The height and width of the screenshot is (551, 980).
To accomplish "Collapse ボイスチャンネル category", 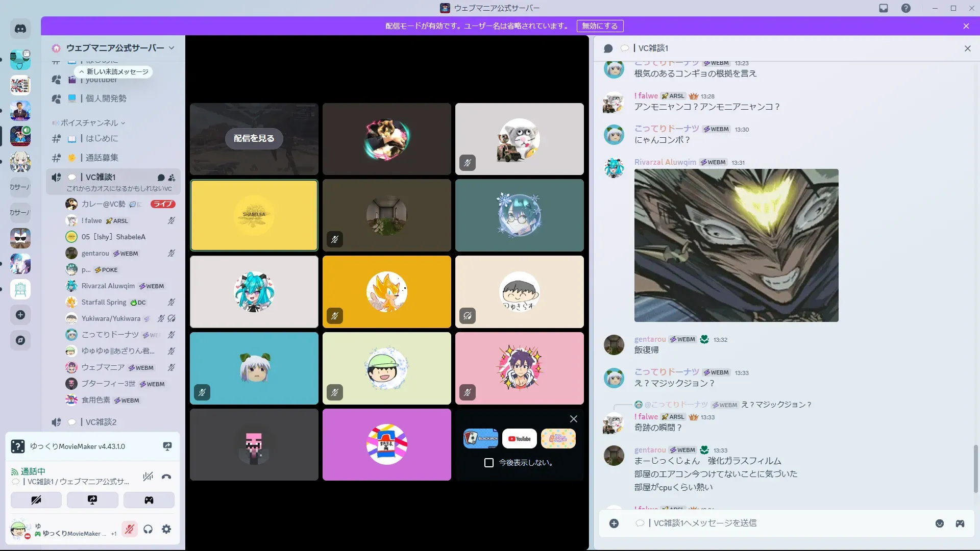I will tap(89, 123).
